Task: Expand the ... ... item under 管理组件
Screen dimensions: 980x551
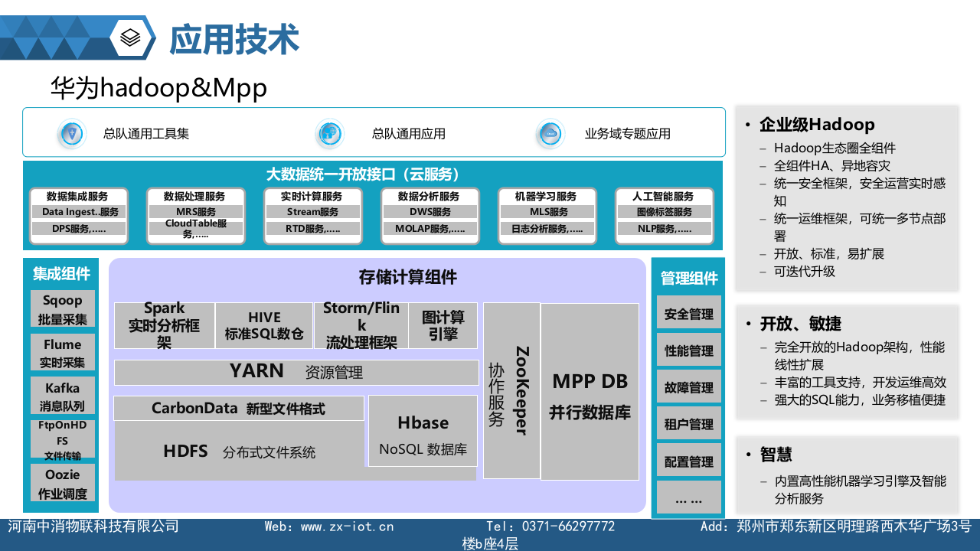Action: (688, 497)
